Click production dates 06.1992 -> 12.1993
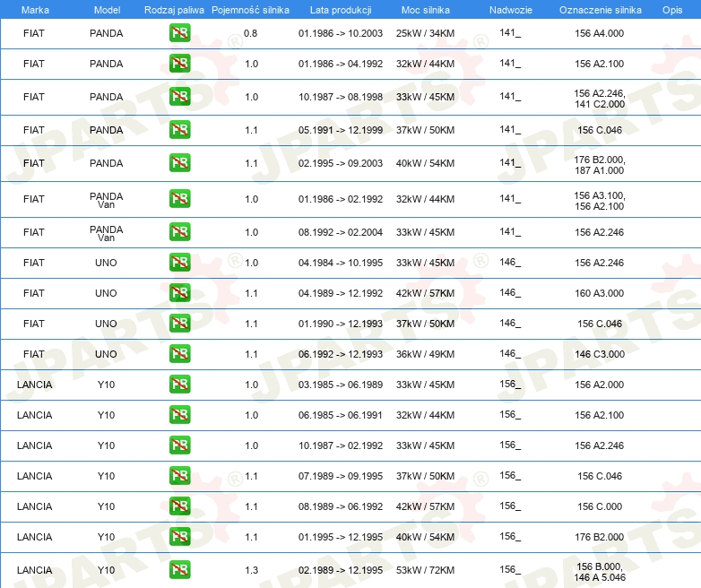 341,354
